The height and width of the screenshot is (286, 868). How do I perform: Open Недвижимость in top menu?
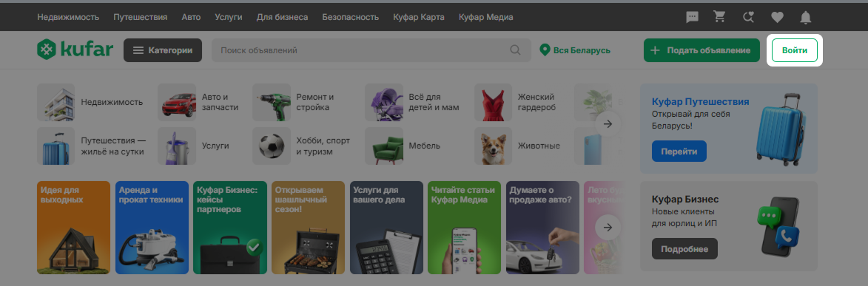tap(68, 17)
